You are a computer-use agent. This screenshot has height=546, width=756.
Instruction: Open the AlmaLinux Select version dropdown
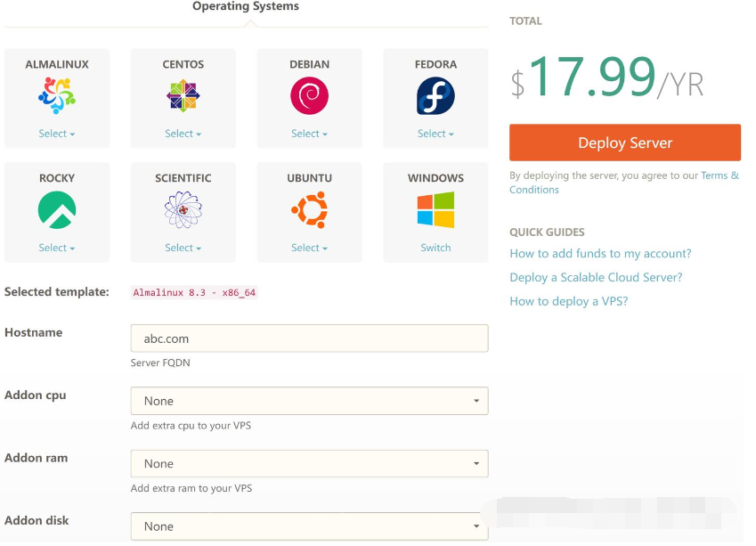coord(57,134)
